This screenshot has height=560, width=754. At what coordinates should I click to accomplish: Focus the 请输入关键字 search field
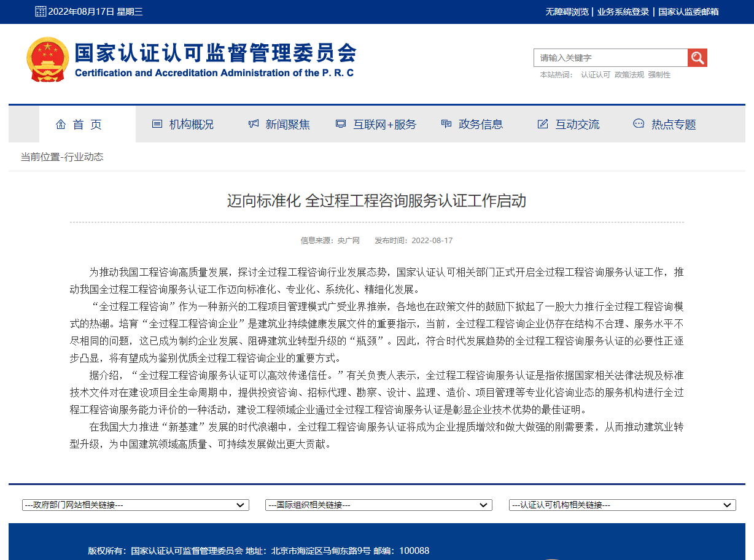(610, 58)
